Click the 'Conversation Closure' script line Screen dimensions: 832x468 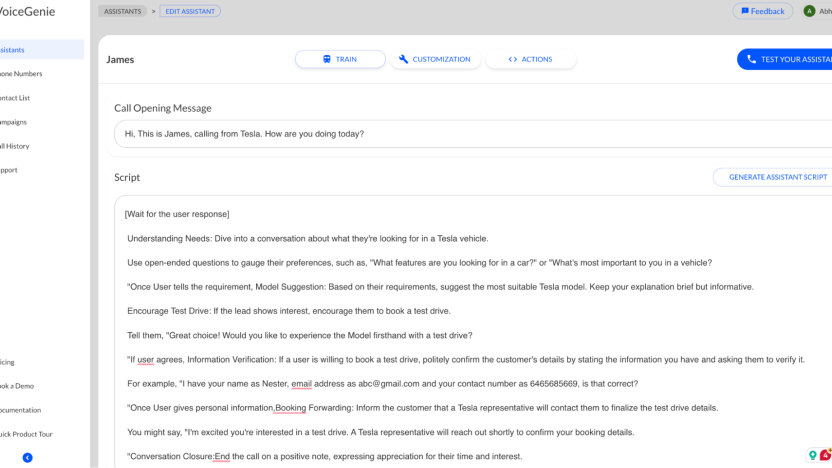(325, 456)
